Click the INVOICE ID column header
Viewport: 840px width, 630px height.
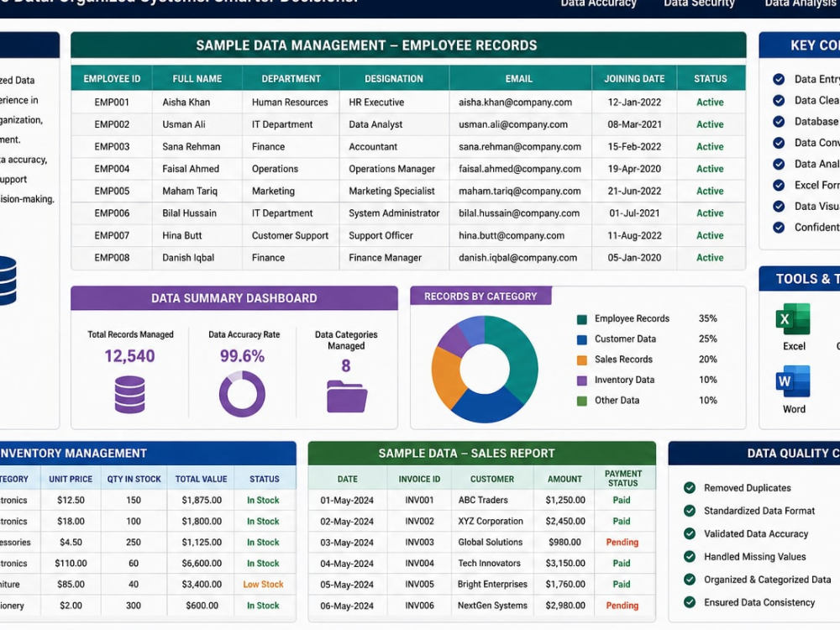pos(419,479)
